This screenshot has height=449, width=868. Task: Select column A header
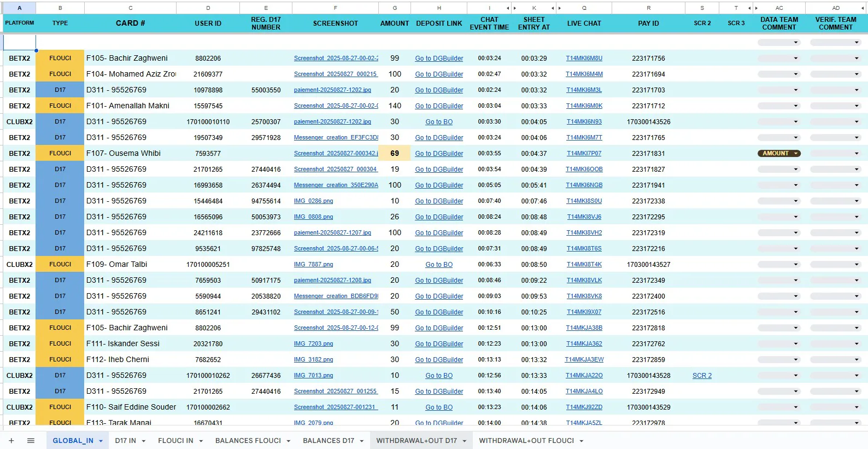(x=20, y=8)
